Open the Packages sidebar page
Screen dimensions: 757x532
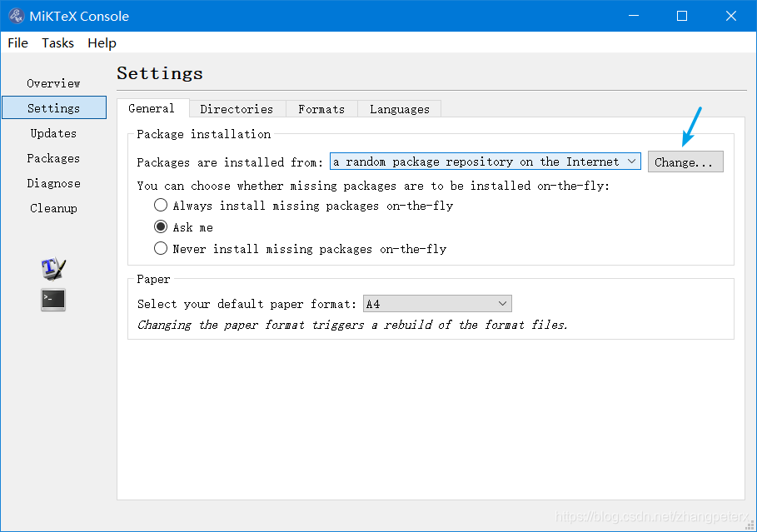(53, 158)
